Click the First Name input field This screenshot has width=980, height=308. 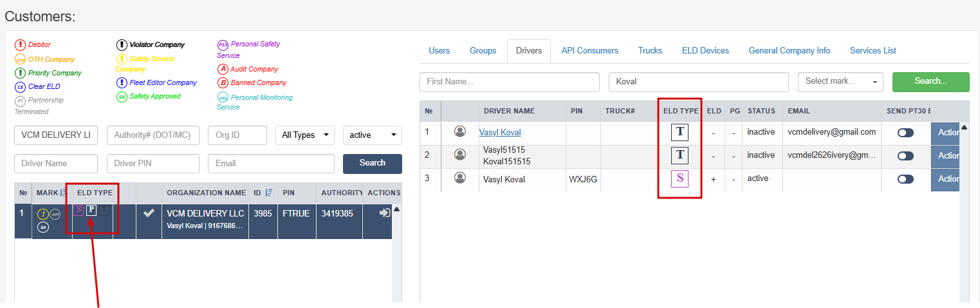(x=510, y=82)
